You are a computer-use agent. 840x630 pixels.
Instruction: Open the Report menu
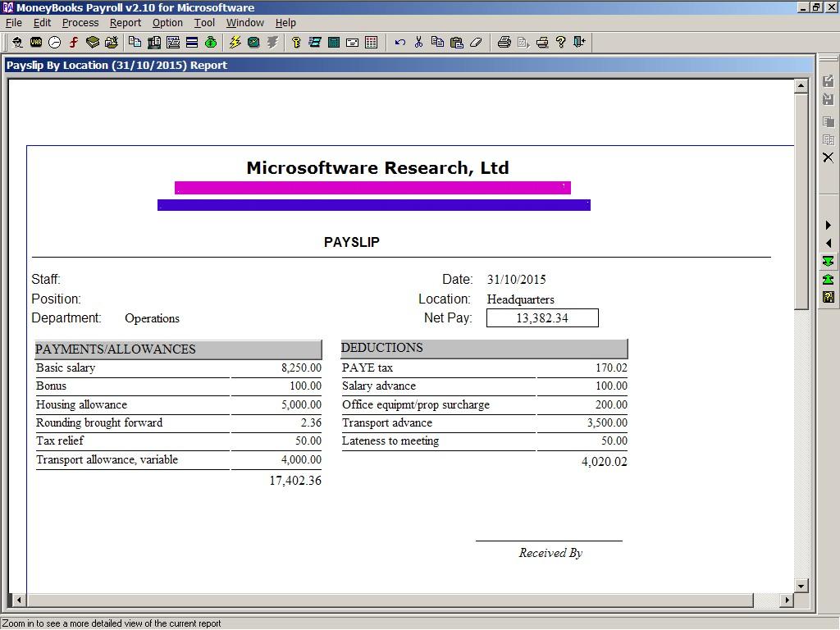click(x=126, y=23)
